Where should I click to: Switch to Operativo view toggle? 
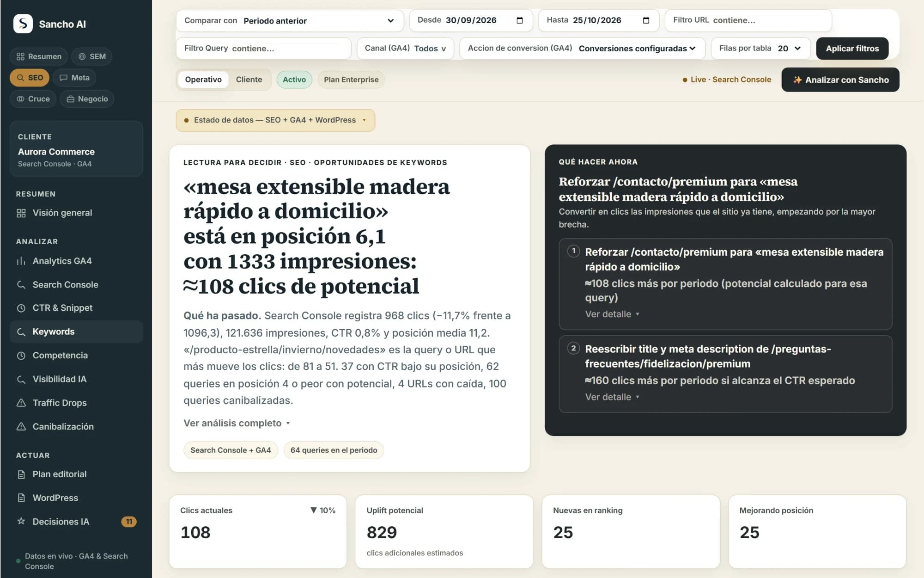(x=203, y=80)
